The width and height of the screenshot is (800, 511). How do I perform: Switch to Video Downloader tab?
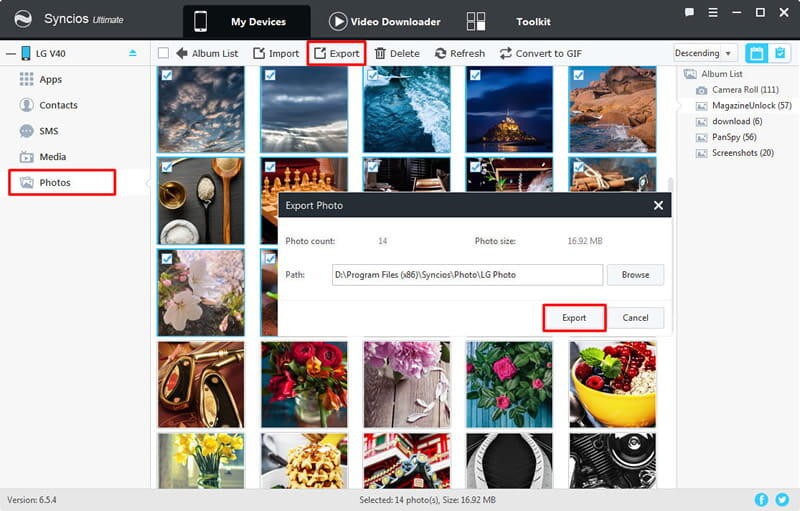click(385, 21)
